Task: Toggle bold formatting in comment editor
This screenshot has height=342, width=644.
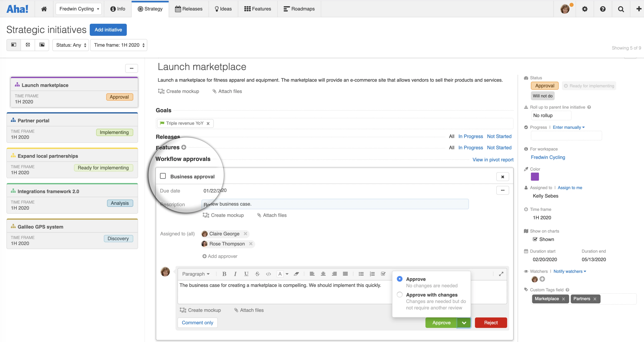Action: [224, 274]
